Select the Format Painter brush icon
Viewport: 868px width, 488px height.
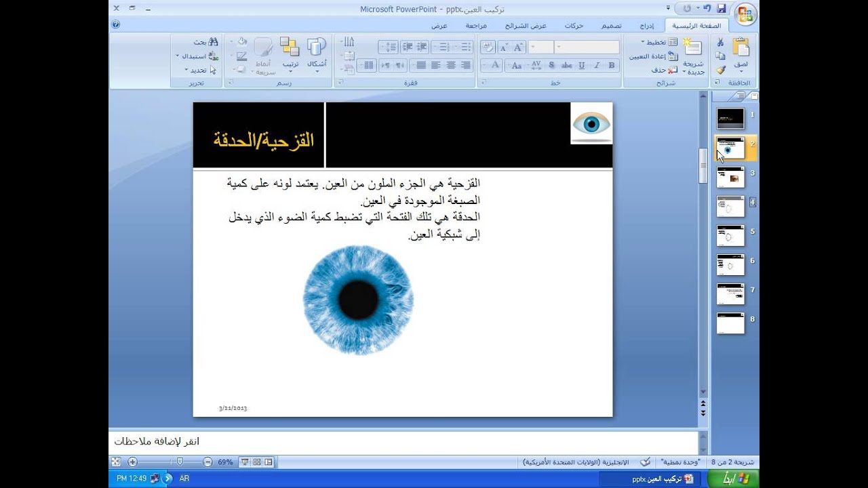pyautogui.click(x=720, y=69)
